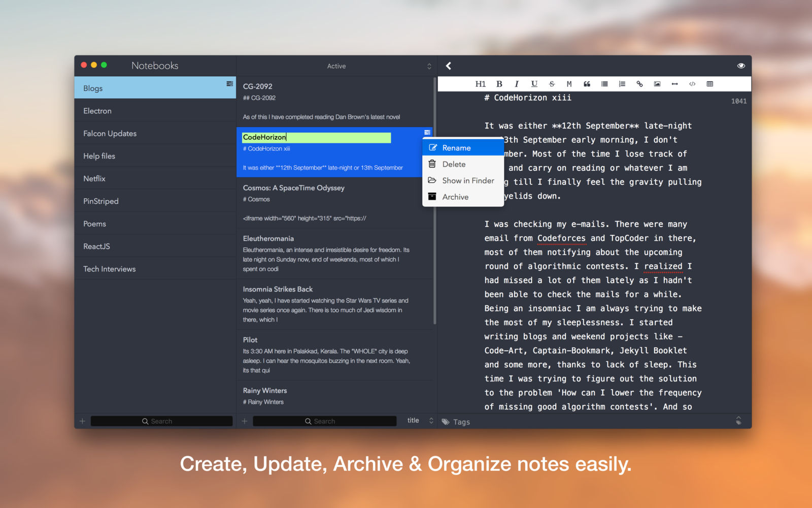
Task: Insert numbered list in the editor
Action: pyautogui.click(x=622, y=84)
